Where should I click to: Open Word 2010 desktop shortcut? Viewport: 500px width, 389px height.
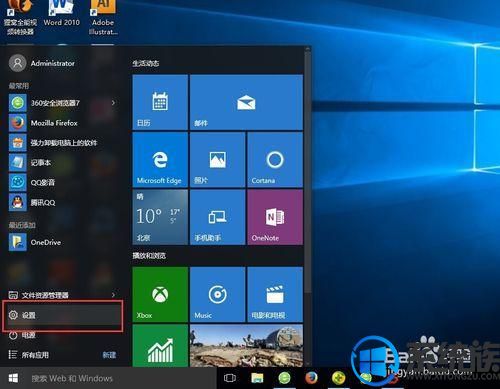click(x=62, y=13)
